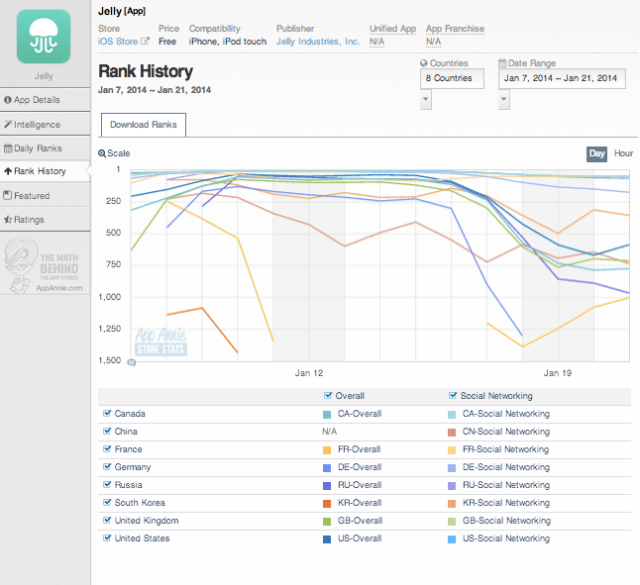Click the US-Overall dark blue swatch
Screen dimensions: 640x585
327,539
